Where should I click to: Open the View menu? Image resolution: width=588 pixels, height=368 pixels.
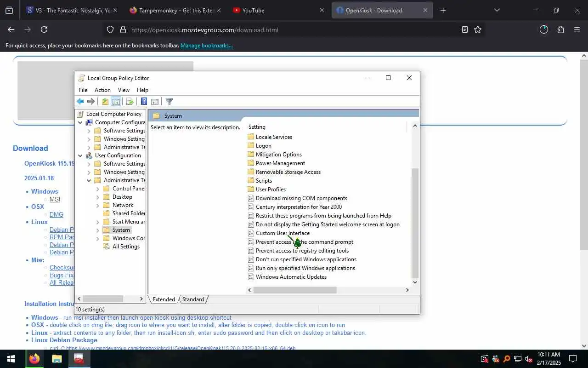click(x=124, y=90)
